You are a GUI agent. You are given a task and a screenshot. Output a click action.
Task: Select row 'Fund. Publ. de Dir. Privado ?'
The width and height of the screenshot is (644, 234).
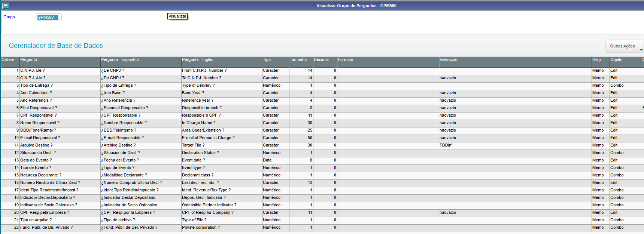point(322,228)
